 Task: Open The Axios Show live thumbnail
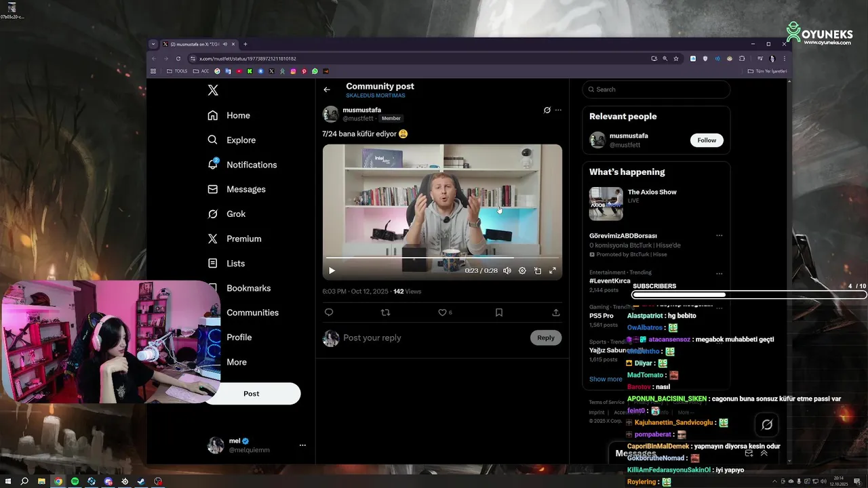[x=606, y=203]
